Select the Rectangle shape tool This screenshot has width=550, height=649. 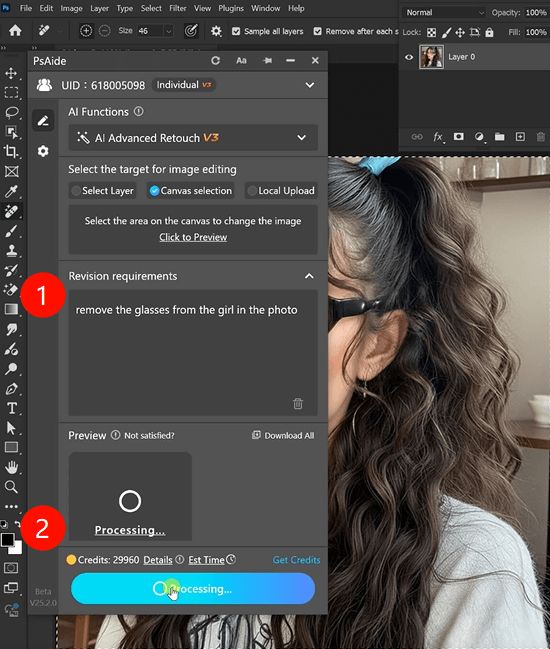point(11,447)
